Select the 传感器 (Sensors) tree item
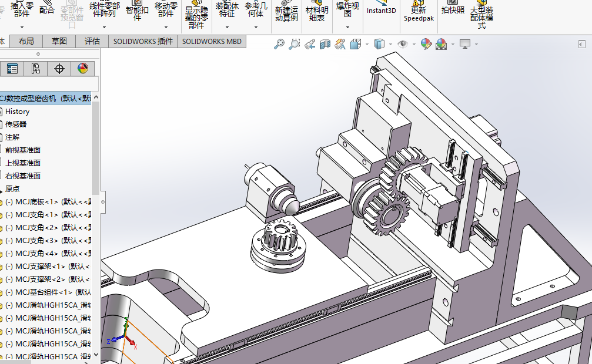 pos(15,124)
